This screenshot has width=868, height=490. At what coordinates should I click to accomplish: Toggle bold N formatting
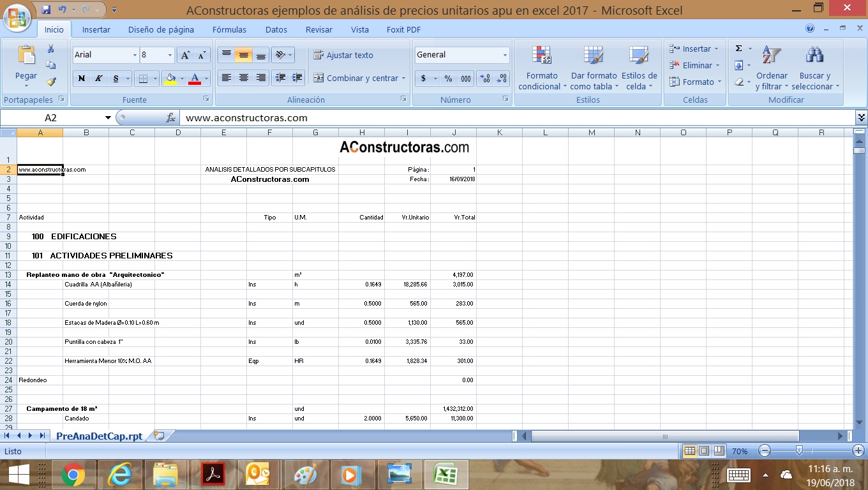pos(81,78)
